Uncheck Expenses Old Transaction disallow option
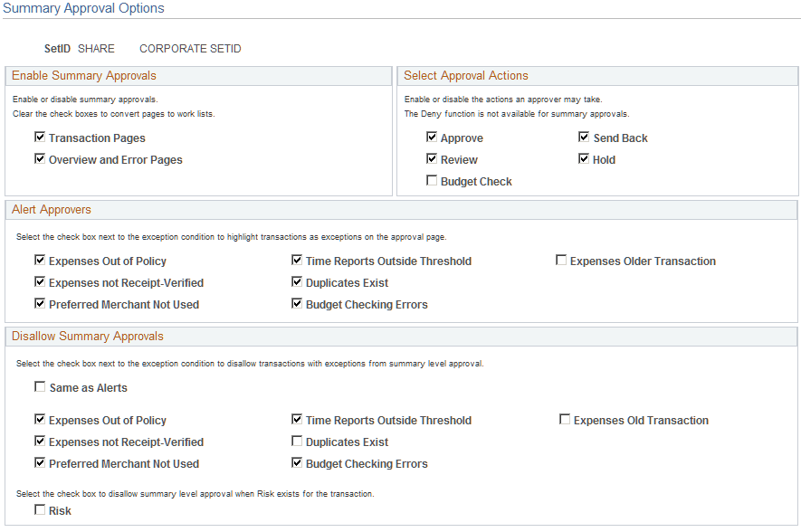 (x=565, y=419)
